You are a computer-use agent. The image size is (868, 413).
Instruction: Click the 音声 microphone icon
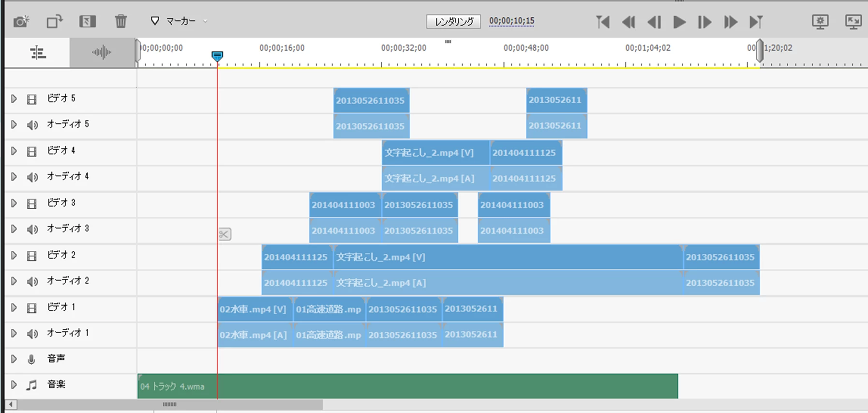click(31, 360)
